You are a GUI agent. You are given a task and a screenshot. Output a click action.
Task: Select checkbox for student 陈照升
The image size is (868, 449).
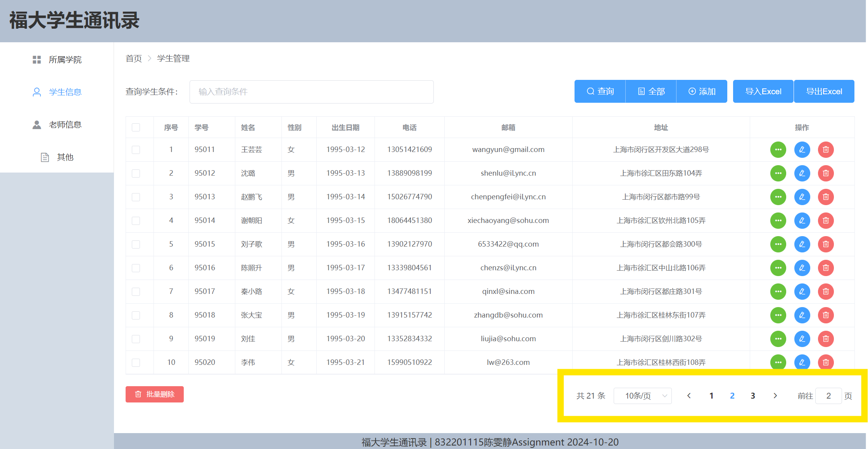pyautogui.click(x=136, y=268)
